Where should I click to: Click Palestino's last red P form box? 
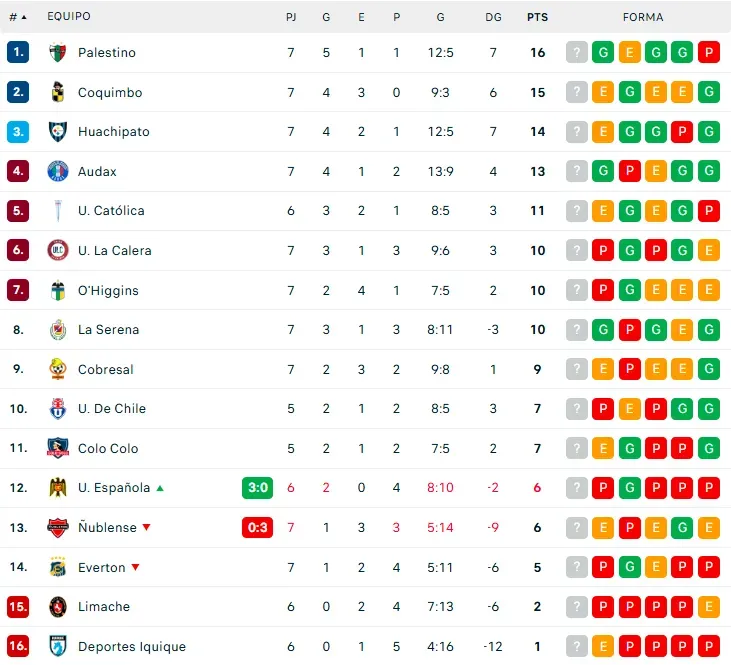pos(709,53)
